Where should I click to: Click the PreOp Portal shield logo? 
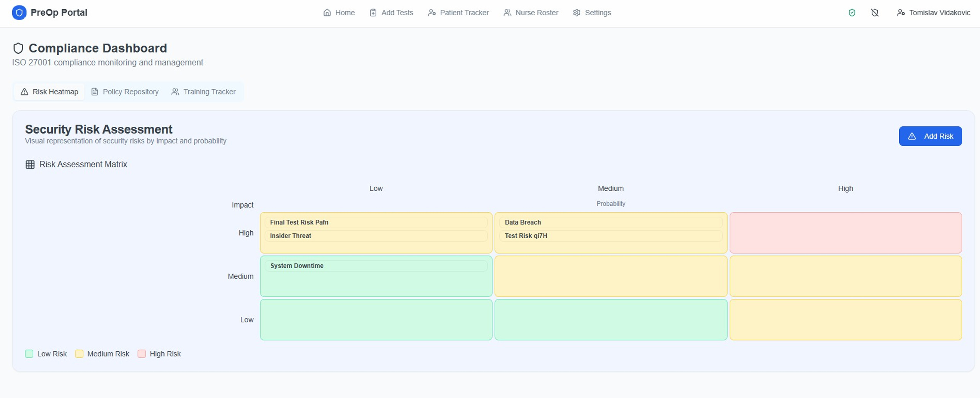[19, 13]
